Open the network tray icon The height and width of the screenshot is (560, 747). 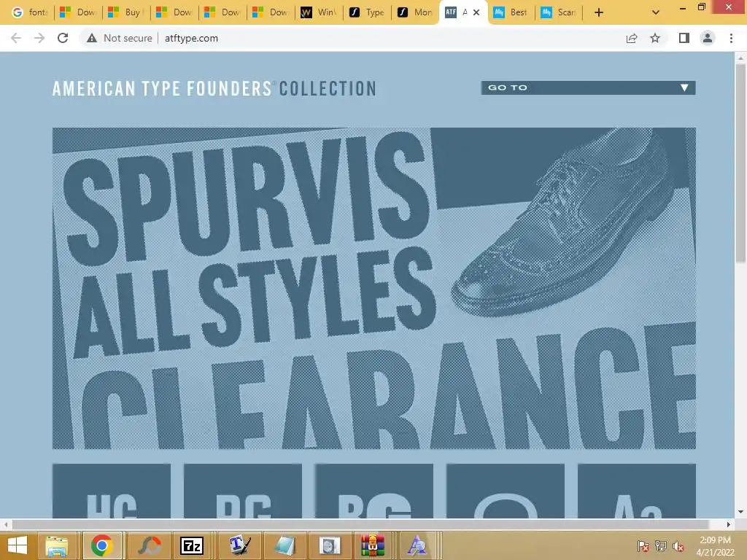point(660,546)
